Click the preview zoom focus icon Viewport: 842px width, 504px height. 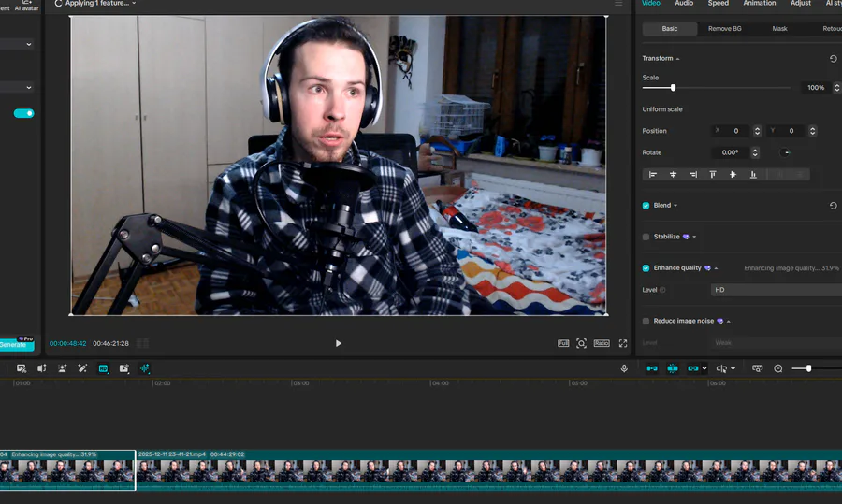click(582, 343)
